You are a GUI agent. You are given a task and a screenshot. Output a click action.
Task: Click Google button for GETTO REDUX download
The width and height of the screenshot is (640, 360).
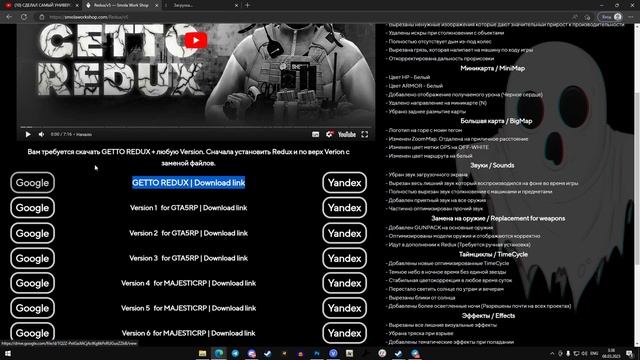[33, 182]
